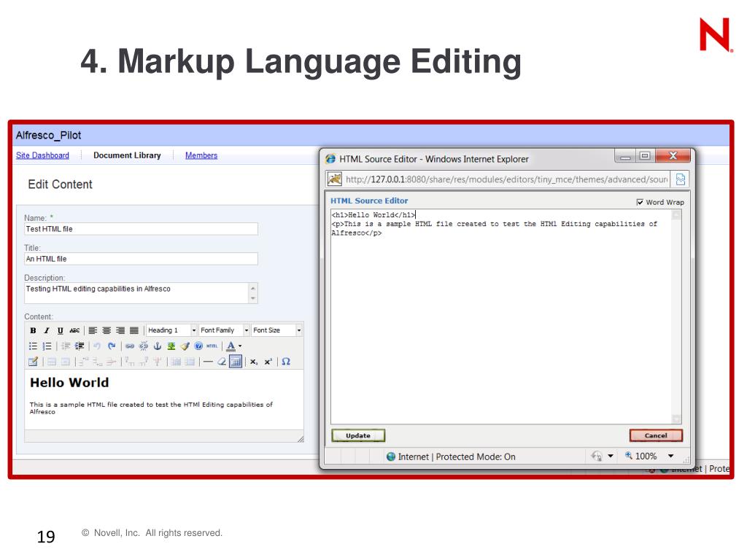Click the compatibility view icon in address bar
Image resolution: width=747 pixels, height=560 pixels.
681,179
